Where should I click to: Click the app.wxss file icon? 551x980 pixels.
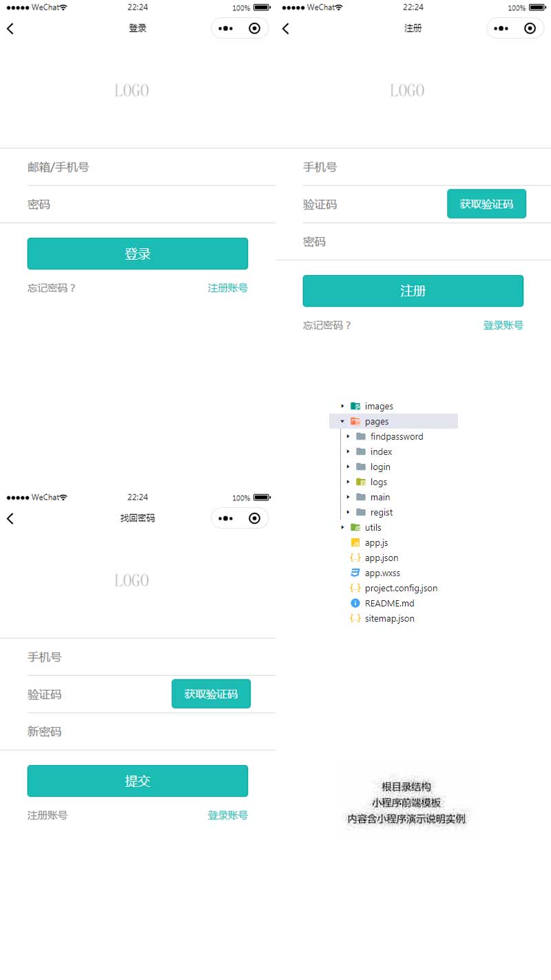click(355, 573)
